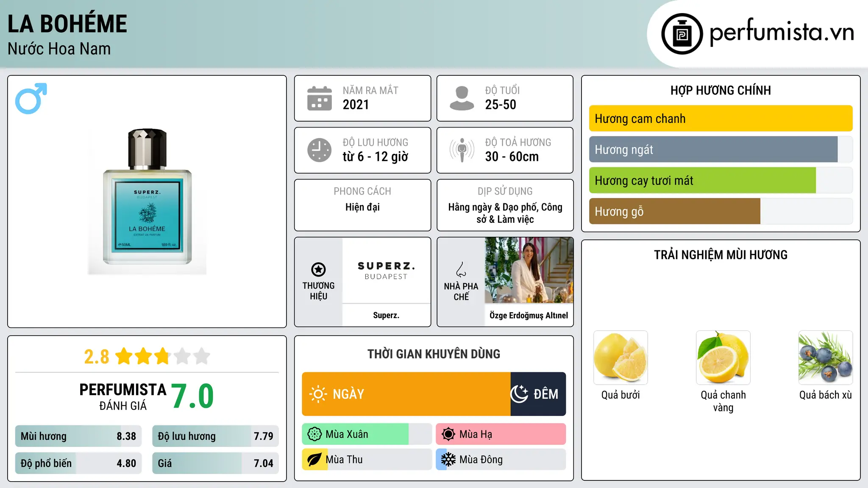This screenshot has width=868, height=488.
Task: Click the yellow Hương cam chanh accord bar
Action: (x=721, y=119)
